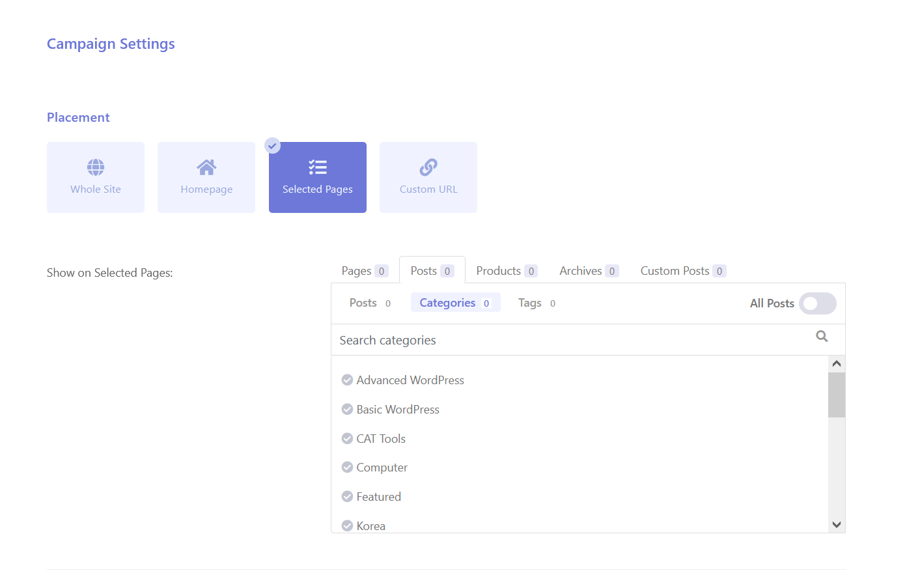Click the scroll down arrow of category list
This screenshot has width=907, height=588.
837,524
